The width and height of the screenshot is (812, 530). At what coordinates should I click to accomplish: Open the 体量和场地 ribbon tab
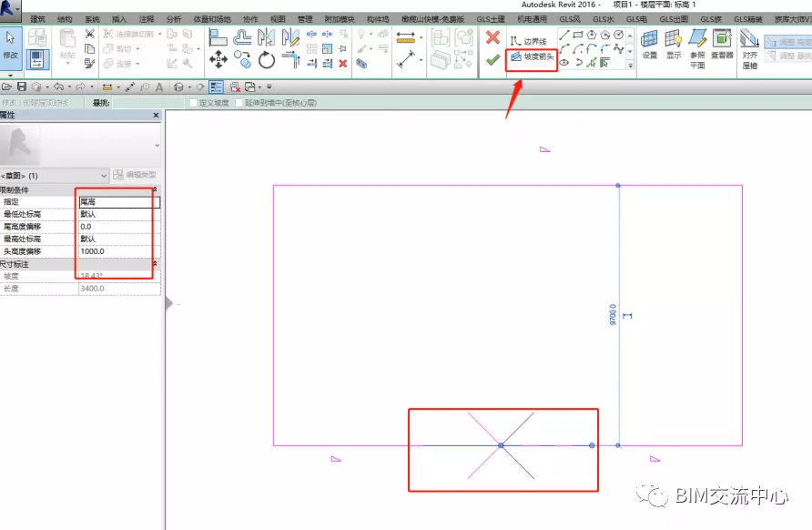click(x=212, y=19)
